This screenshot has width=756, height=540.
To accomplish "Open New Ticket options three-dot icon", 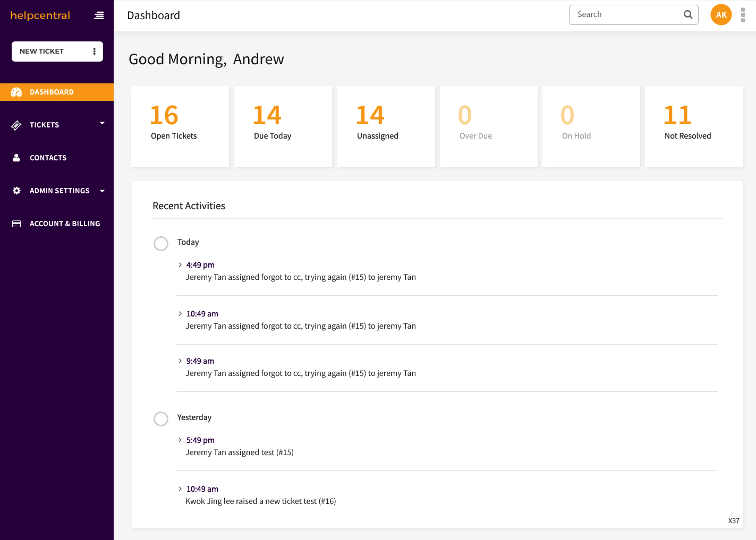I will pyautogui.click(x=94, y=52).
